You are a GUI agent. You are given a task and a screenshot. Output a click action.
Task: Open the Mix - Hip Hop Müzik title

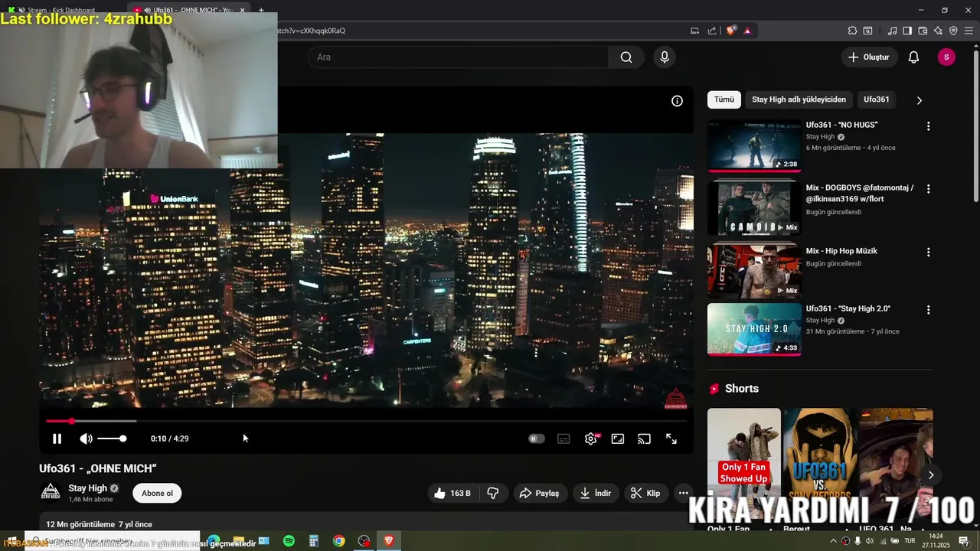[841, 251]
